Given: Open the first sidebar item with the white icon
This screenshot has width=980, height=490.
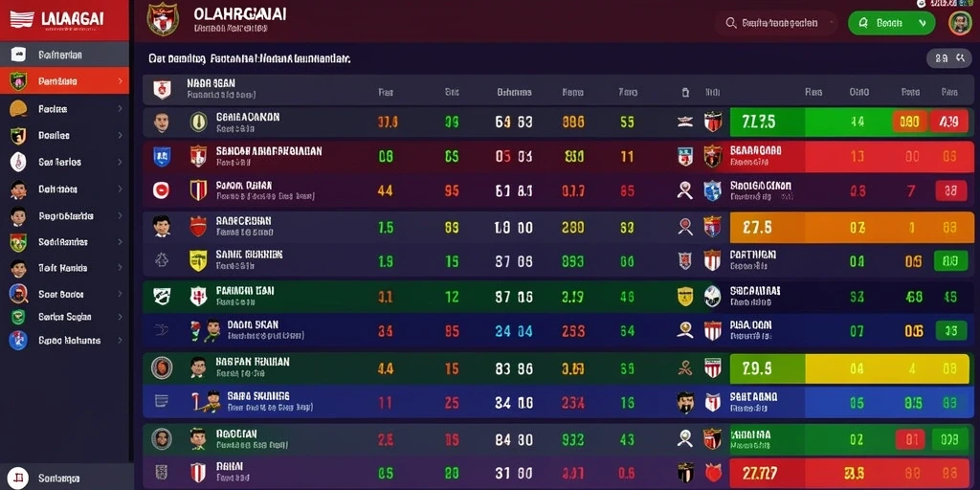Looking at the screenshot, I should tap(65, 55).
